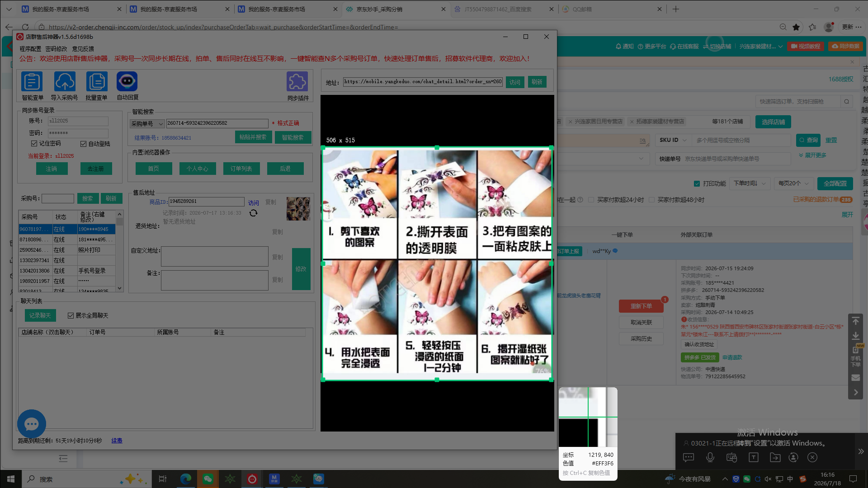Click the refresh icon beside 记录时间
The width and height of the screenshot is (868, 488).
click(253, 213)
